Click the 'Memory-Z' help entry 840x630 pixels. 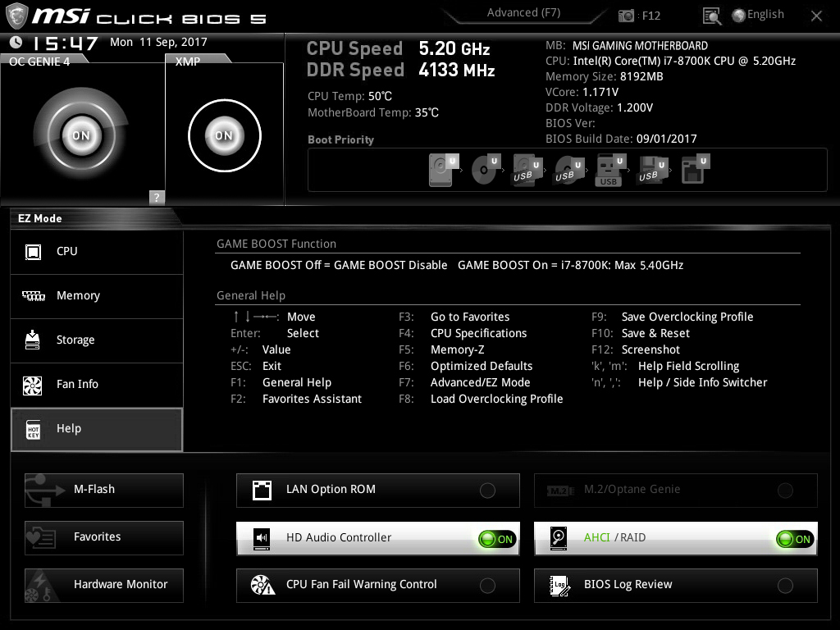tap(458, 349)
